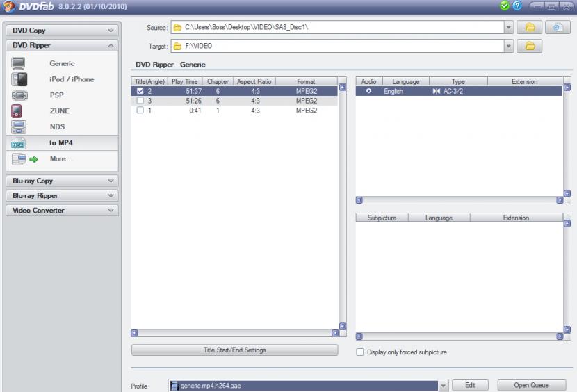This screenshot has height=392, width=577.
Task: Expand the Video Converter section
Action: [x=62, y=210]
